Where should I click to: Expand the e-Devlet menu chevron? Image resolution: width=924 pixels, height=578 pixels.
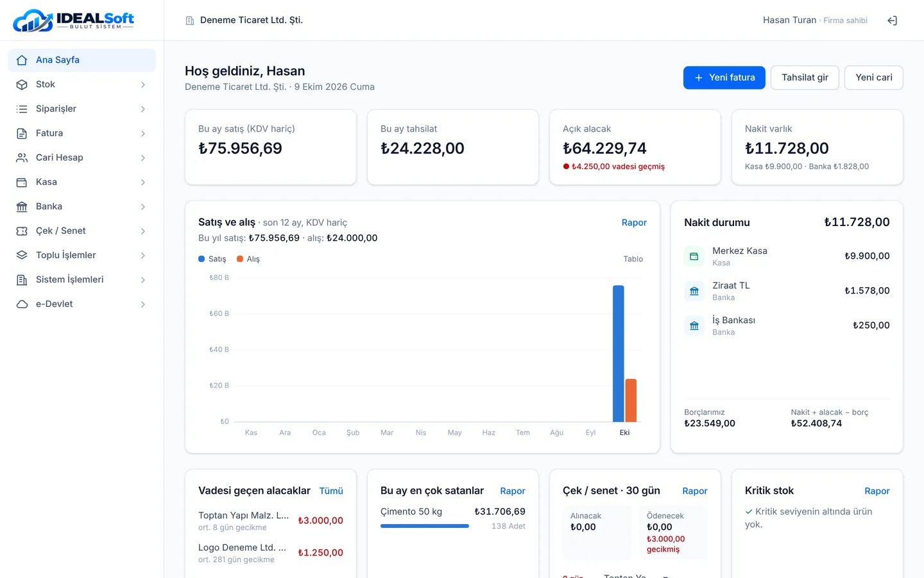tap(143, 304)
